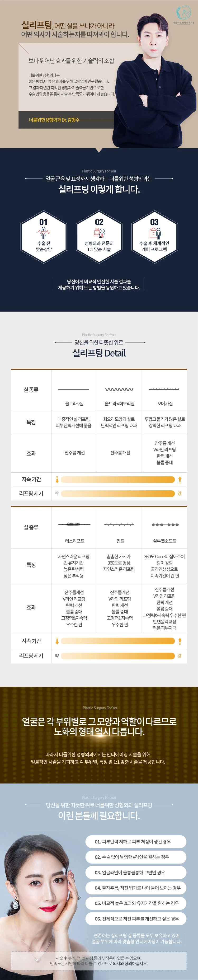Click the up arrow beside the first 지속 기간 bar
198x980 pixels.
coord(180,480)
